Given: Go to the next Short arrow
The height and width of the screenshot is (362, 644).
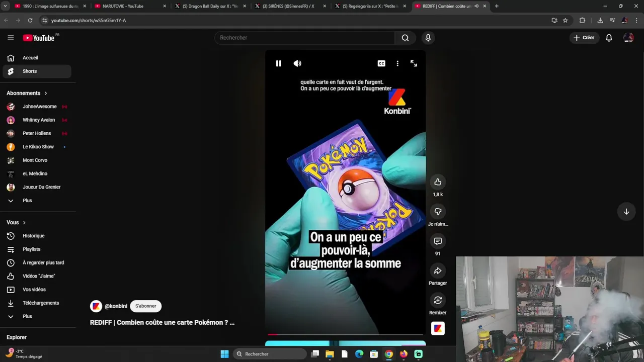Looking at the screenshot, I should (626, 212).
